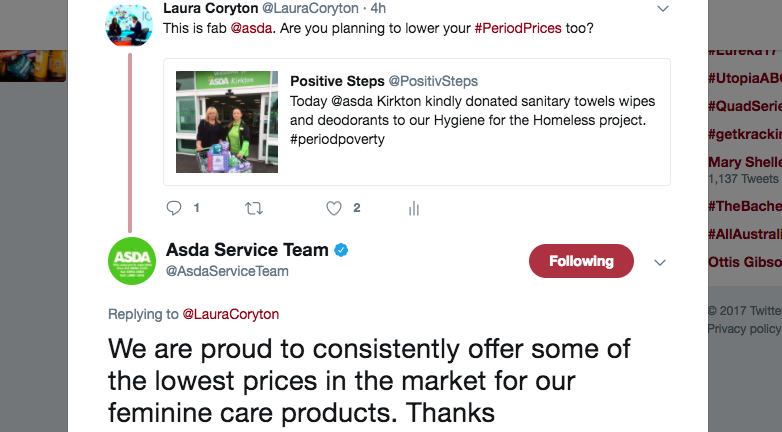Open the #QuadSeries trend

[x=745, y=106]
